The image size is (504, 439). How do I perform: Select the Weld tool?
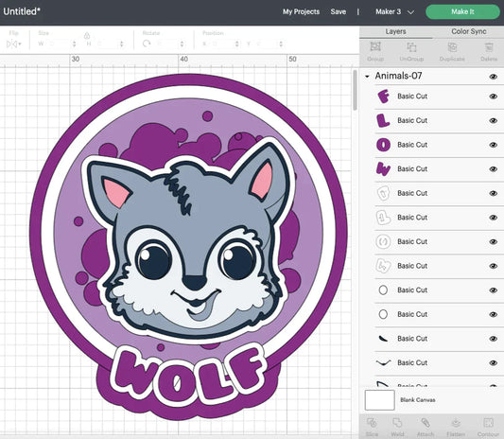pyautogui.click(x=397, y=423)
